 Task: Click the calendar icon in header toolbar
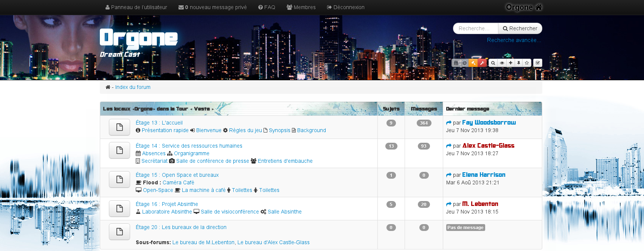tap(456, 63)
